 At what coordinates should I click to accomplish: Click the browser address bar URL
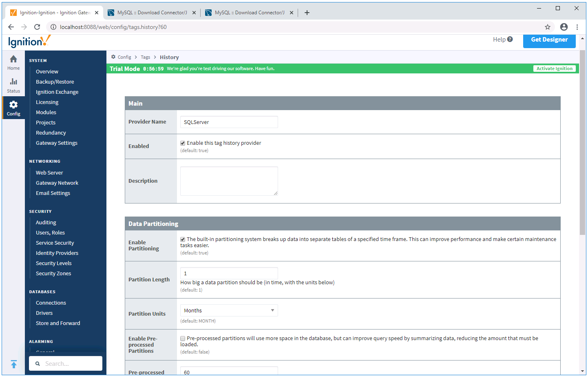click(x=113, y=27)
